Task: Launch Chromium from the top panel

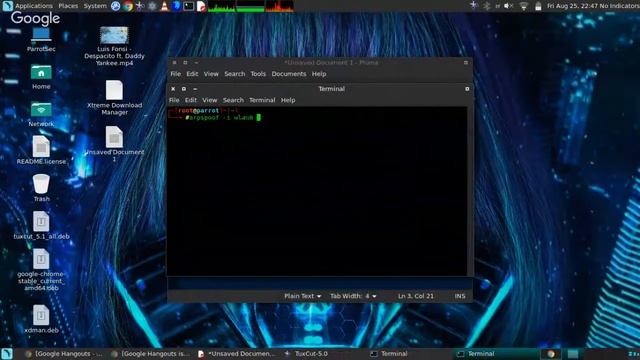Action: coord(116,6)
